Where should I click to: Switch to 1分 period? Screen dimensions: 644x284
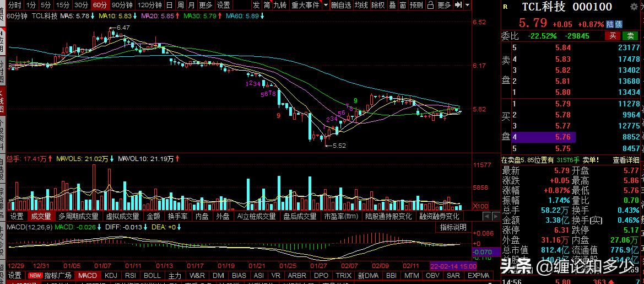pos(31,6)
